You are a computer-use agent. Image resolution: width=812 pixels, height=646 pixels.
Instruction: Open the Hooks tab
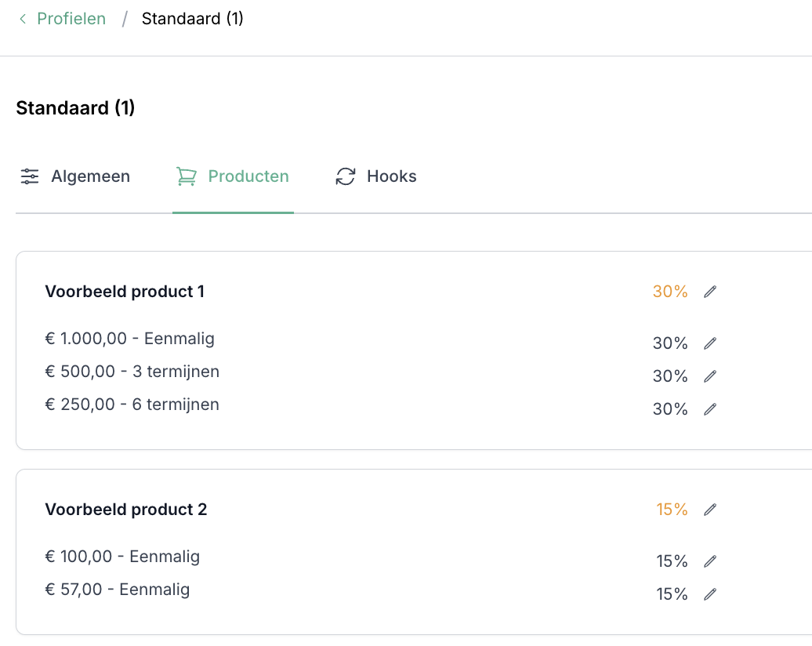(376, 176)
